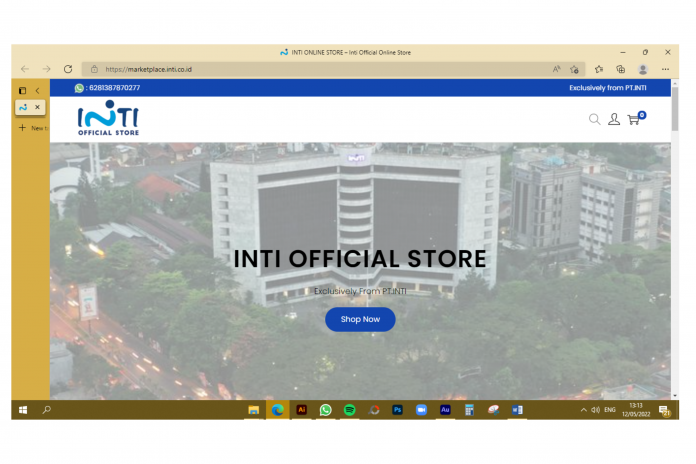The width and height of the screenshot is (696, 464).
Task: Open Photoshop from the taskbar
Action: coord(397,410)
